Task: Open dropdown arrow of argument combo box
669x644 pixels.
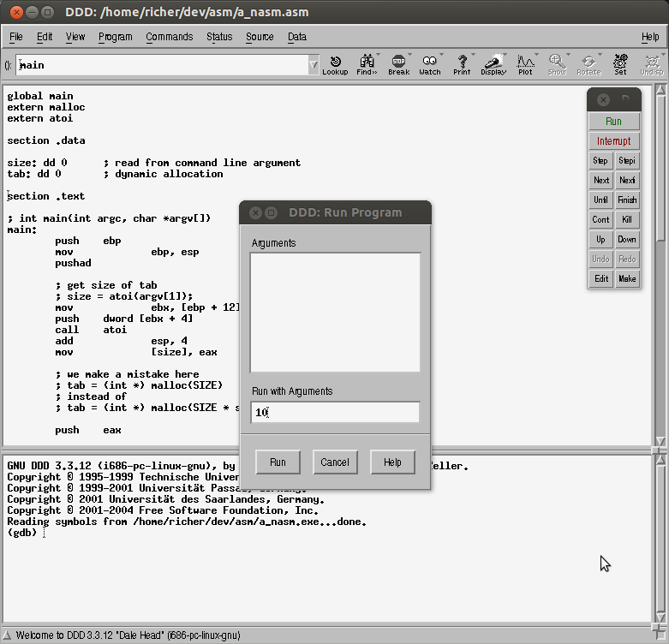Action: coord(314,65)
